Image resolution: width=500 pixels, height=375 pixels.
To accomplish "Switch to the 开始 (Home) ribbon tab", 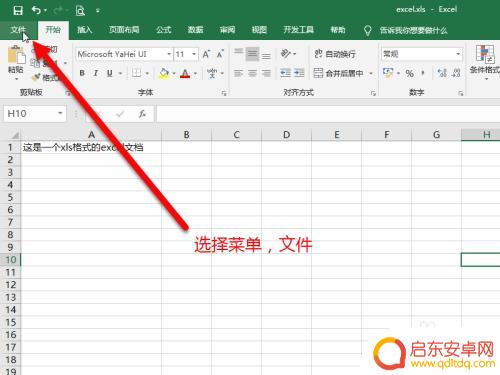I will coord(53,30).
